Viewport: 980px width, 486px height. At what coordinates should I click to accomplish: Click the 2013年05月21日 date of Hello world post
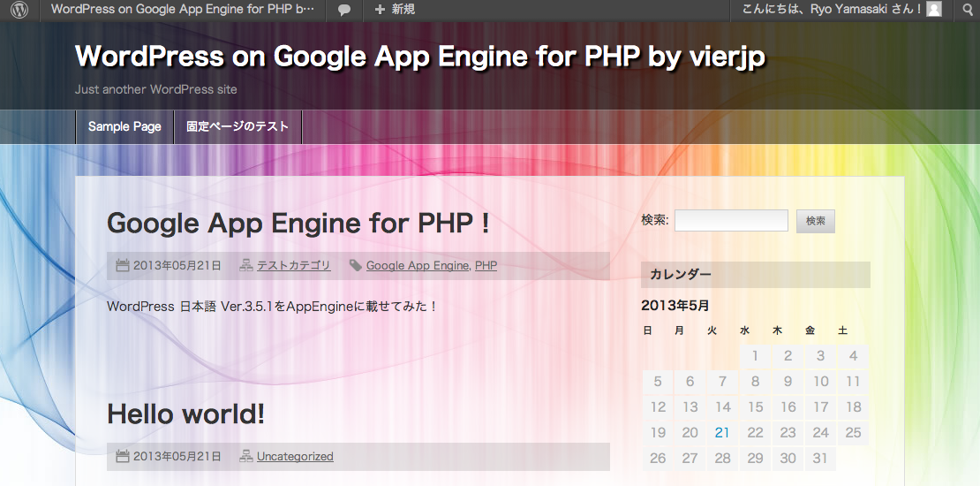click(177, 456)
